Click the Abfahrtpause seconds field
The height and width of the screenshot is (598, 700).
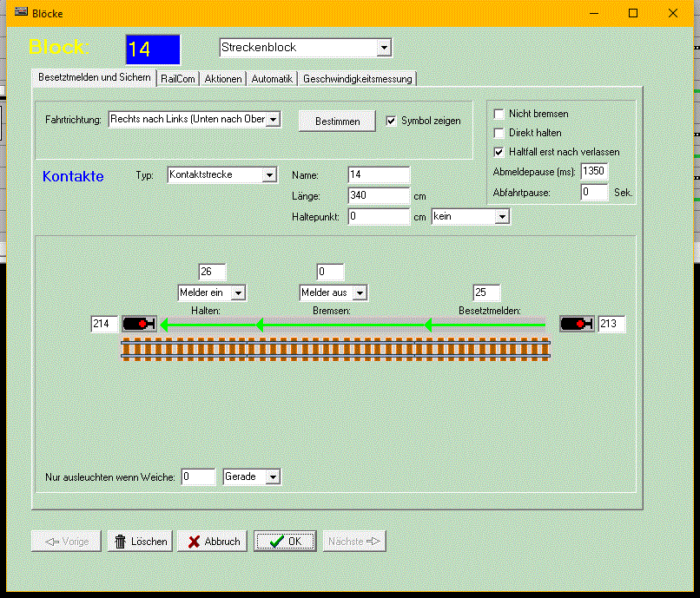(594, 193)
